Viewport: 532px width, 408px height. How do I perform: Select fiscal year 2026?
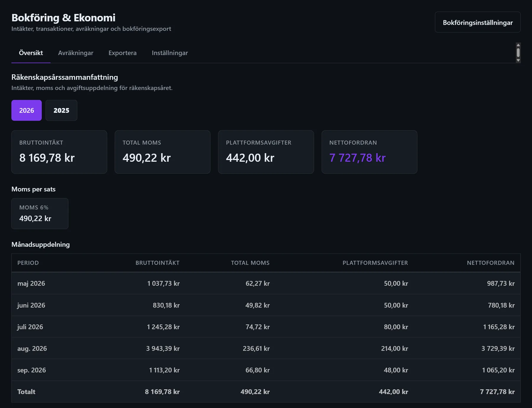(27, 110)
